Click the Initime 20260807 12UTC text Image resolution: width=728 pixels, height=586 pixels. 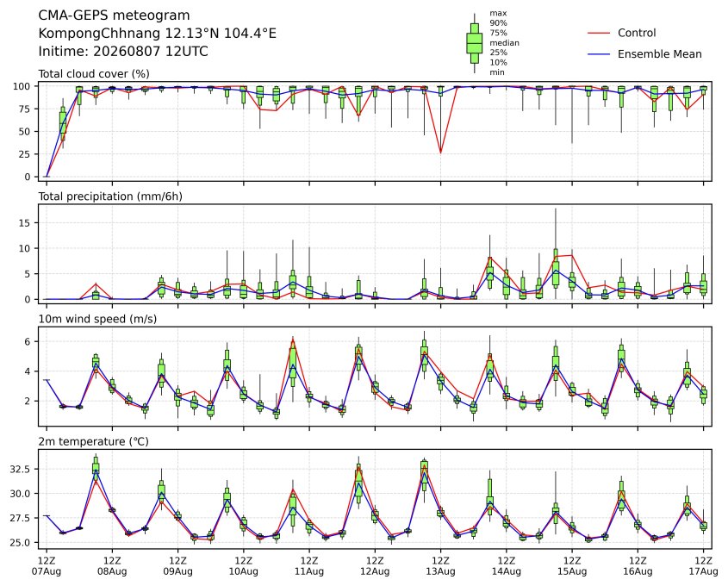pyautogui.click(x=123, y=51)
